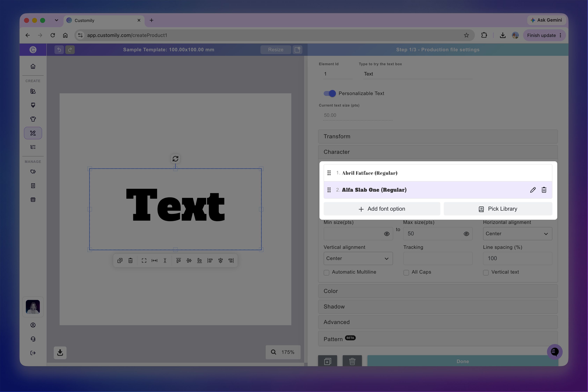This screenshot has height=392, width=588.
Task: Expand the Advanced section
Action: [x=438, y=322]
